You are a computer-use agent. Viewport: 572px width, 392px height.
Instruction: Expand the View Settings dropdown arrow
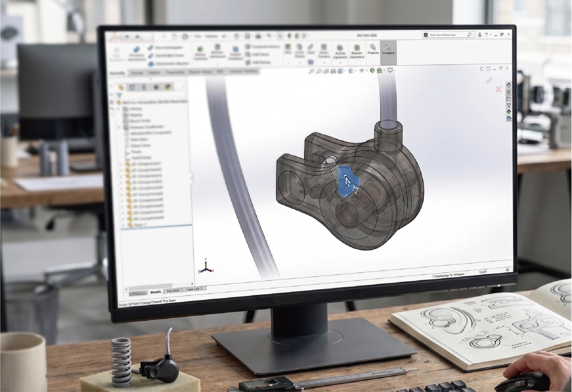pyautogui.click(x=395, y=70)
